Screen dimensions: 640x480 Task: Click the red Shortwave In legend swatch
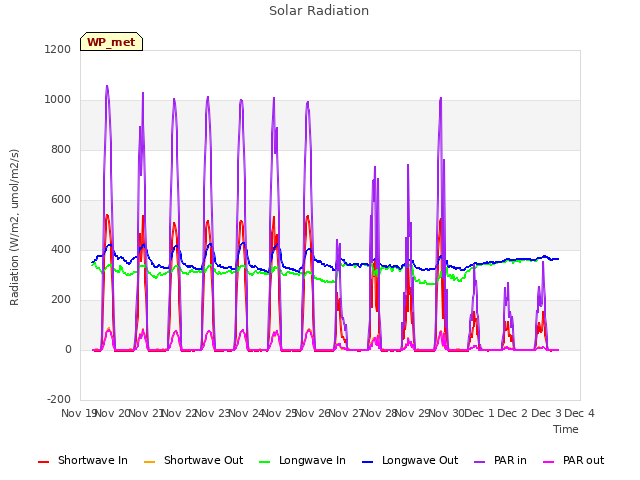pyautogui.click(x=43, y=462)
